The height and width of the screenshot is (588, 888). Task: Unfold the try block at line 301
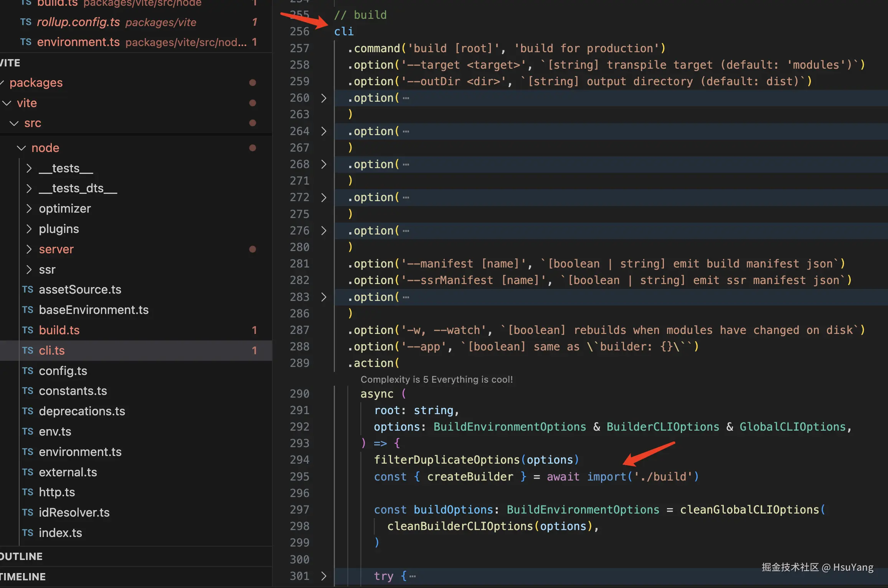pos(324,576)
